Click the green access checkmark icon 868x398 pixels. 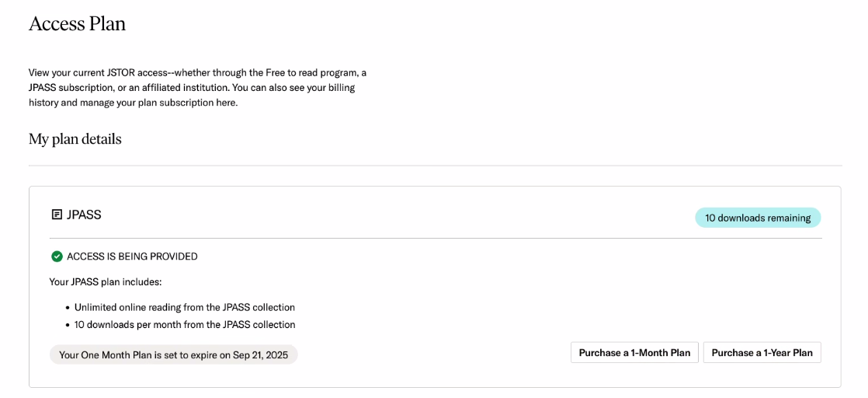coord(57,257)
